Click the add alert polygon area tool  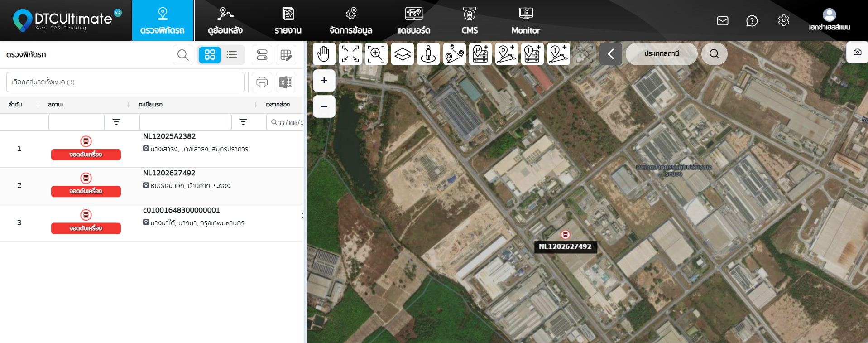(559, 54)
